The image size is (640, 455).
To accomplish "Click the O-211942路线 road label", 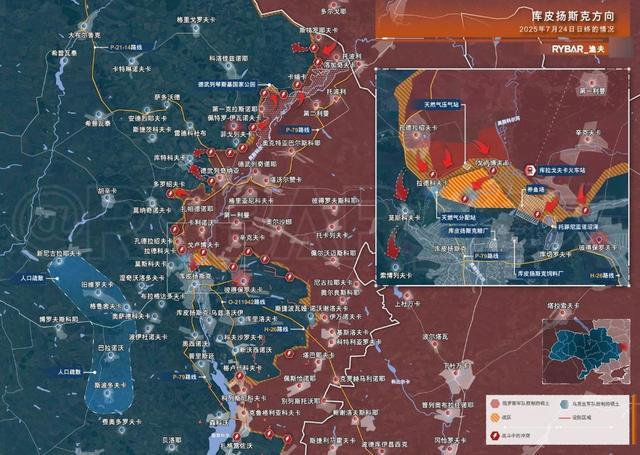I will click(x=247, y=302).
